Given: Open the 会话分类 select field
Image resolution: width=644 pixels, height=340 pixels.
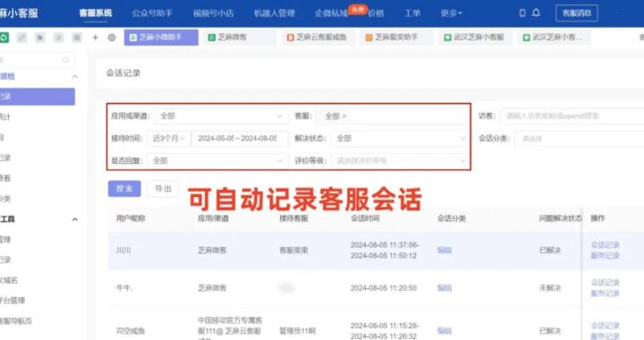Looking at the screenshot, I should click(x=579, y=139).
